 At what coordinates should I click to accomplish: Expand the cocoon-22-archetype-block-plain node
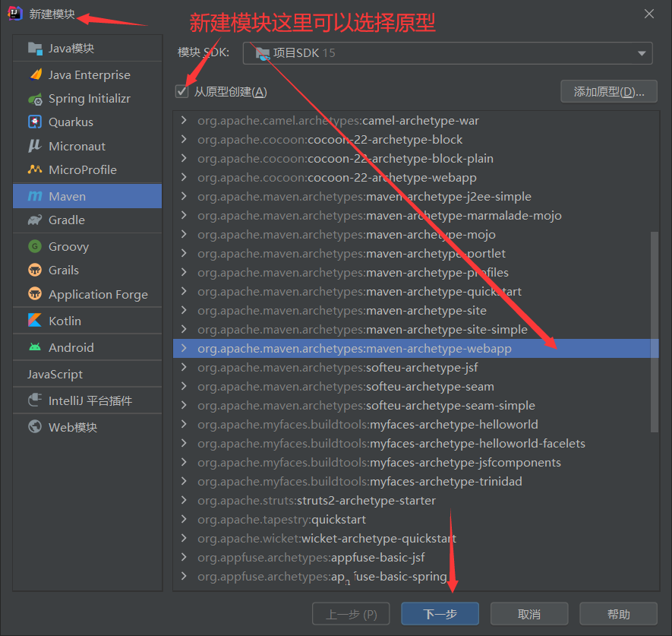[184, 158]
